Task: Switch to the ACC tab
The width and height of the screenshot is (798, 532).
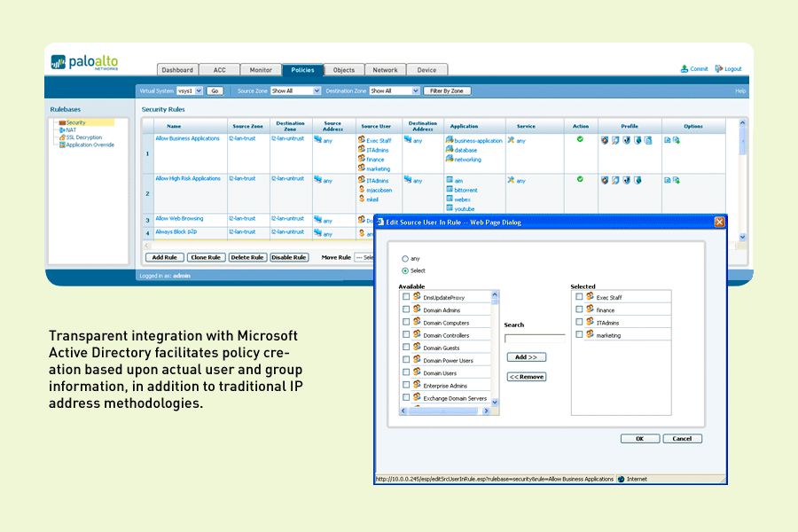Action: 219,70
